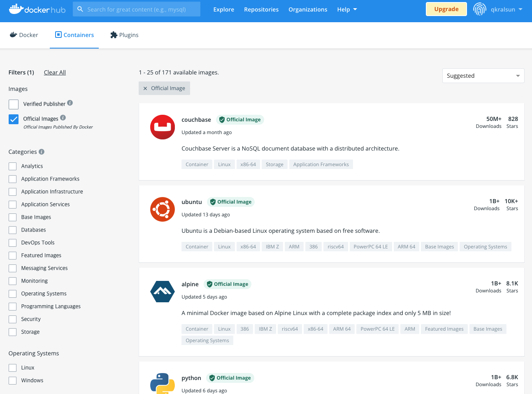This screenshot has width=532, height=394.
Task: Go to Explore in top navigation
Action: click(224, 9)
